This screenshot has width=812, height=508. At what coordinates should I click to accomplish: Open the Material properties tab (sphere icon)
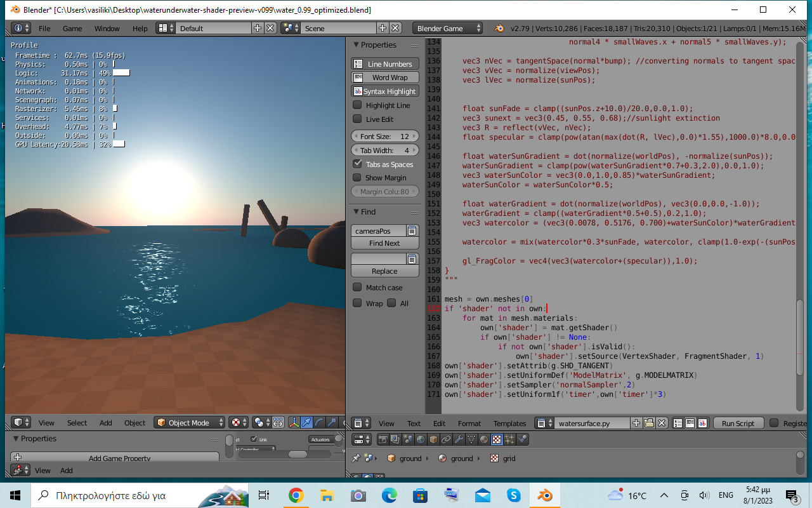tap(484, 439)
